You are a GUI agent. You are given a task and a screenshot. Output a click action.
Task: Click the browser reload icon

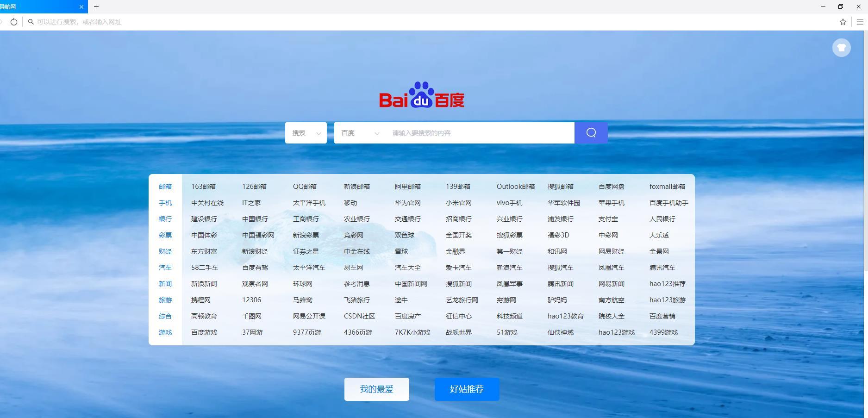(14, 22)
